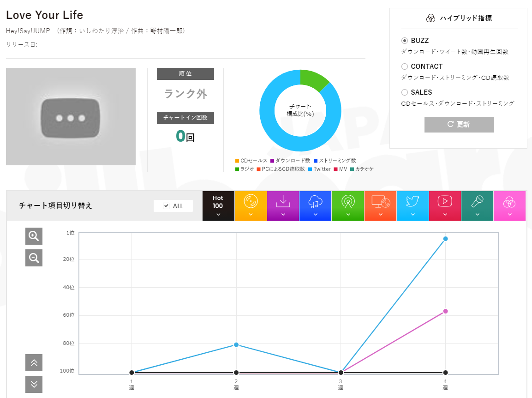Click the 順位 label

click(185, 74)
